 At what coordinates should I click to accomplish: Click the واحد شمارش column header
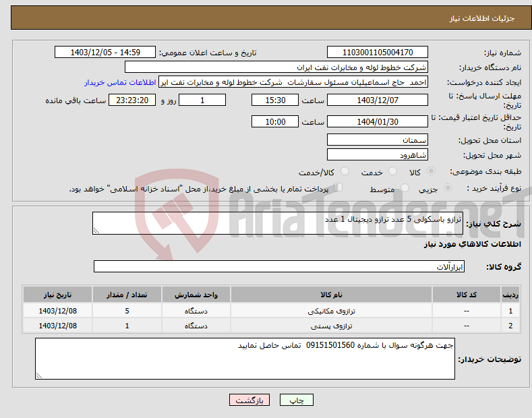click(x=196, y=295)
